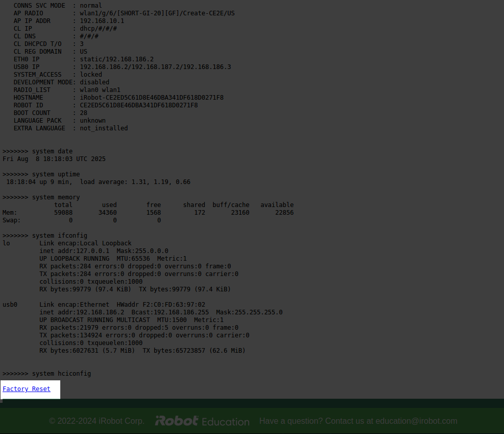504x434 pixels.
Task: Select the '>>>>>>> system hciconfig' heading
Action: tap(46, 374)
